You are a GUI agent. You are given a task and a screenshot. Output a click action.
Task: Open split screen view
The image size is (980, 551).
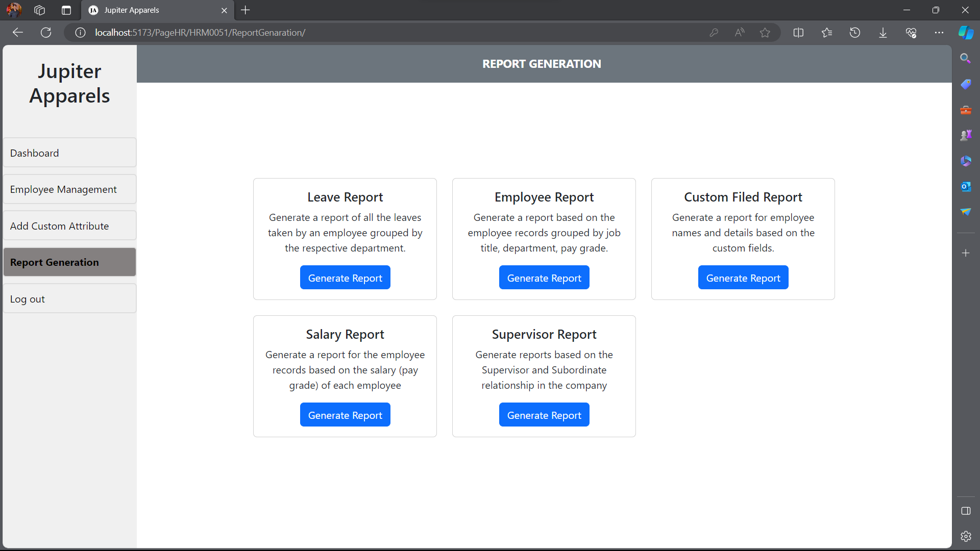[x=798, y=32]
